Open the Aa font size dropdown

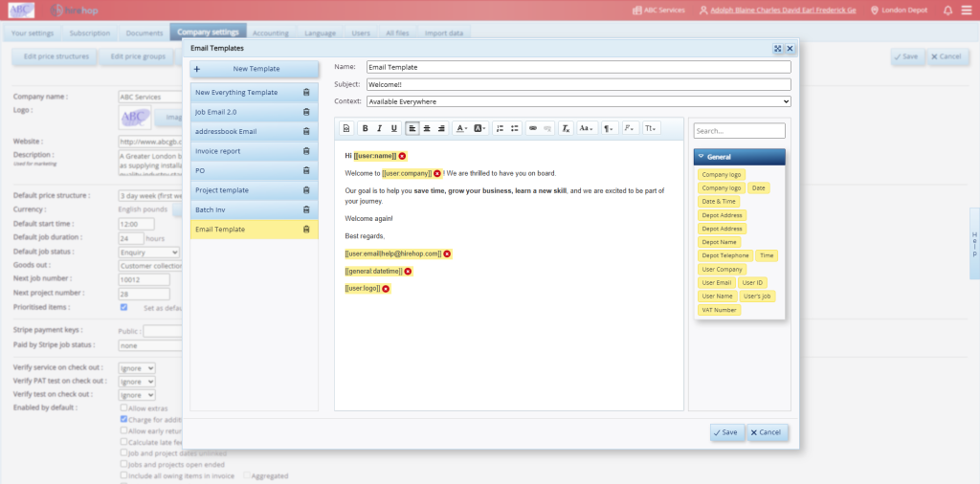tap(587, 128)
